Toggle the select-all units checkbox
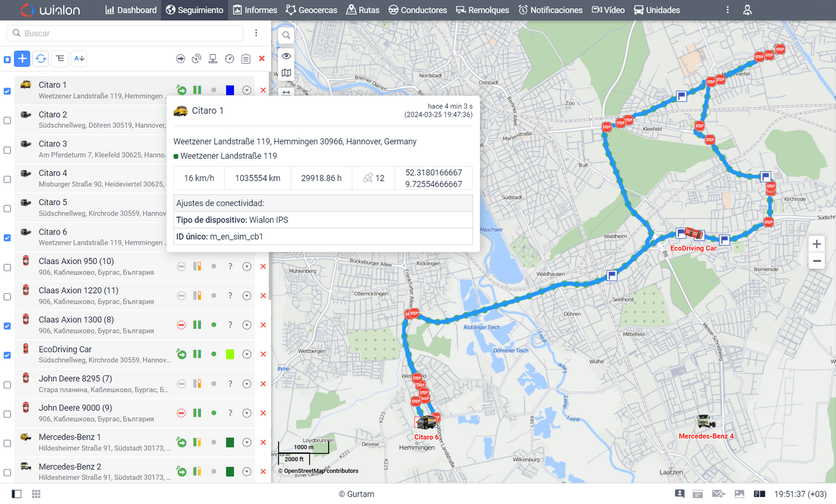The height and width of the screenshot is (504, 836). tap(7, 59)
